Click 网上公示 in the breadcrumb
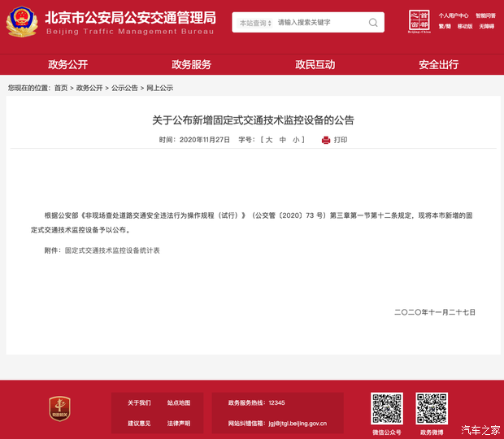This screenshot has height=439, width=504. (160, 88)
